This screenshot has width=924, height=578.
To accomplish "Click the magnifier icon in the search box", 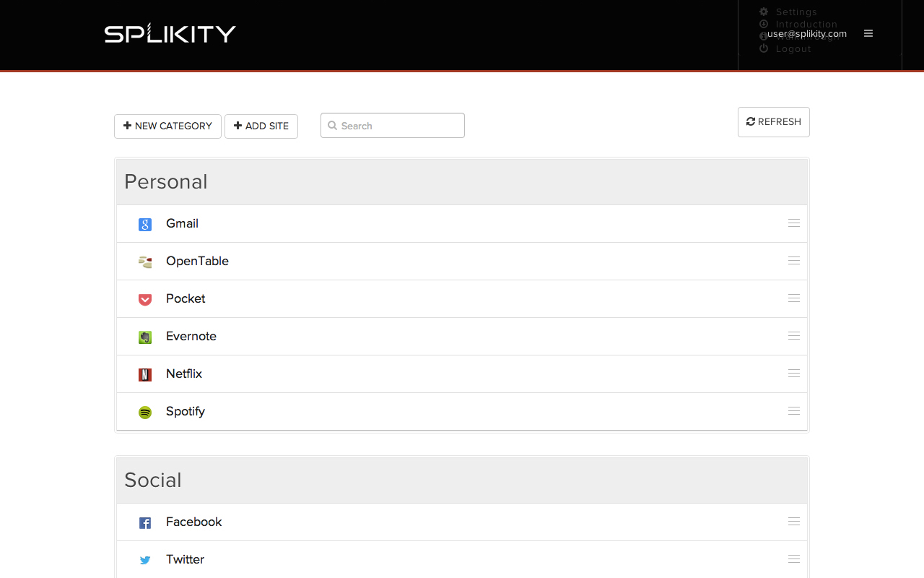I will [x=332, y=126].
